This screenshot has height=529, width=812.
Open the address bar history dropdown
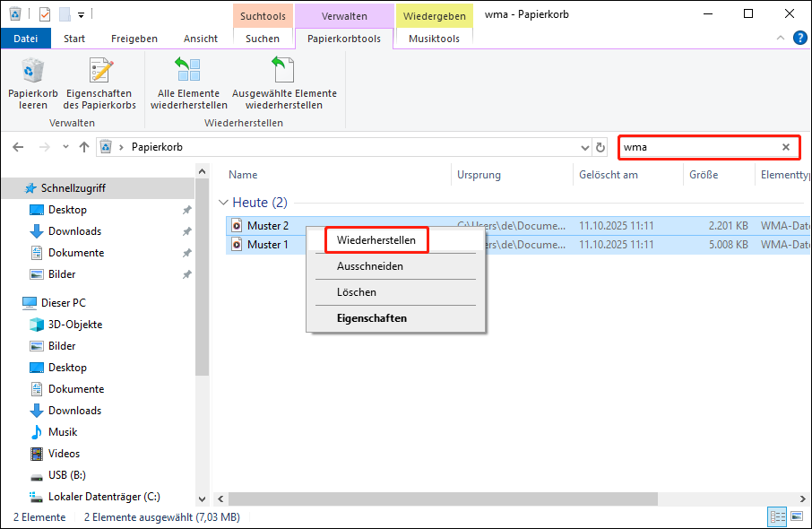coord(585,148)
